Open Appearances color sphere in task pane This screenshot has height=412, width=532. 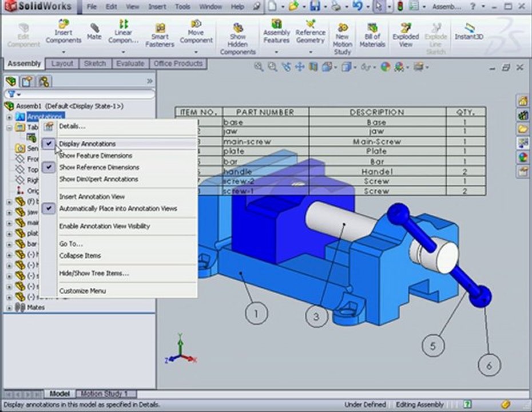coord(523,157)
